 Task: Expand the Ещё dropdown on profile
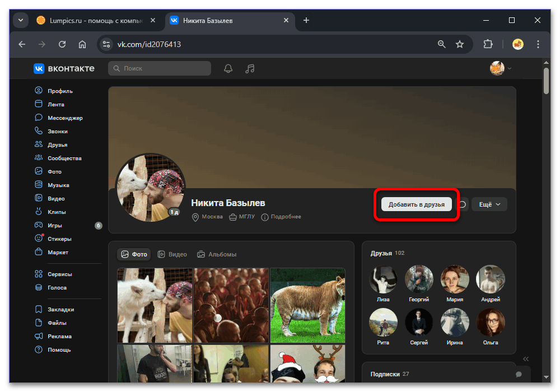pyautogui.click(x=489, y=204)
